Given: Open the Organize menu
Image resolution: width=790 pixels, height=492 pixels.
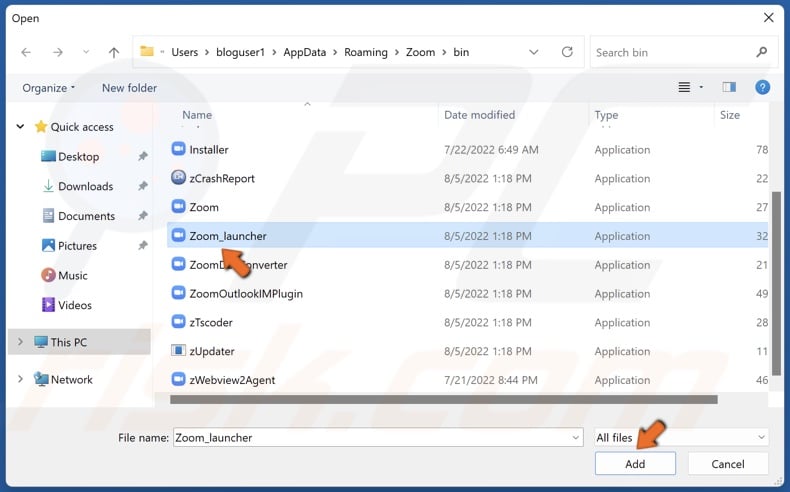Looking at the screenshot, I should [x=48, y=88].
